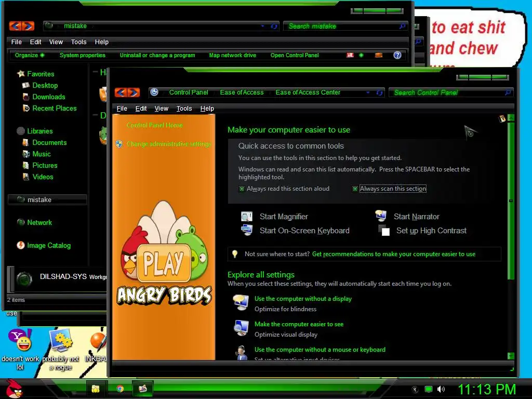Refresh the mistake window address bar
The height and width of the screenshot is (399, 532).
tap(274, 26)
